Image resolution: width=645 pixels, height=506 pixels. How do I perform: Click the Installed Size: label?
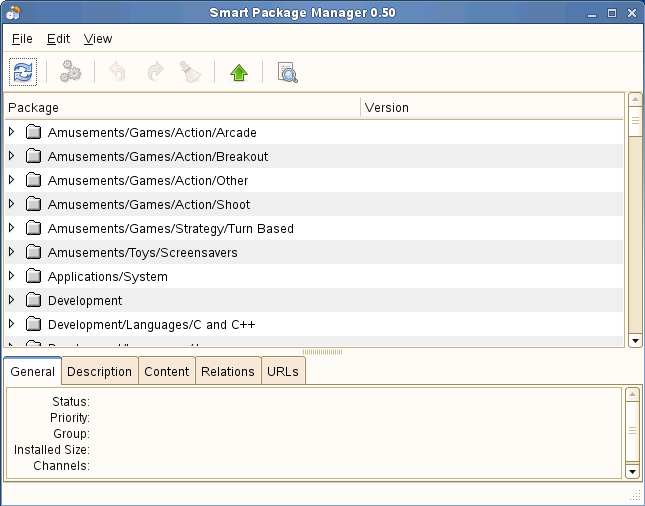point(52,450)
